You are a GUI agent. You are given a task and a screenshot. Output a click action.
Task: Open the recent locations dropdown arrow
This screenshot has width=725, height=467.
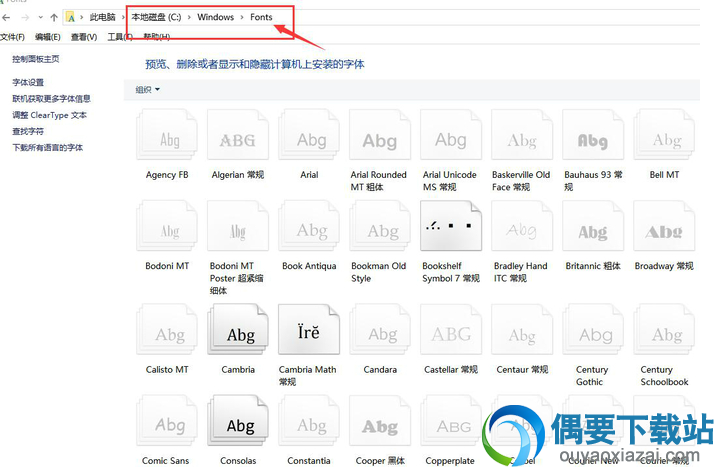(41, 18)
